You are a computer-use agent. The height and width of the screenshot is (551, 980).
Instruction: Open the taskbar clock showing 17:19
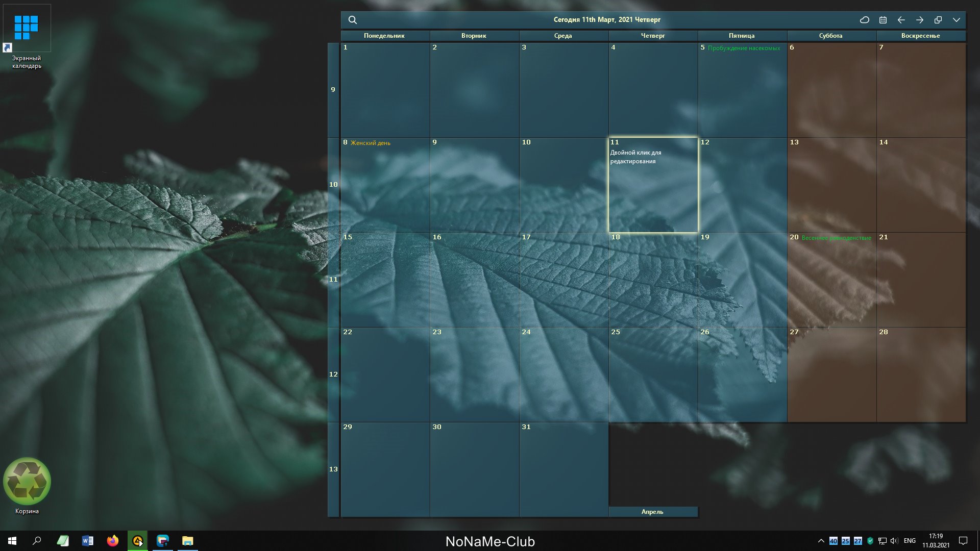click(x=936, y=541)
